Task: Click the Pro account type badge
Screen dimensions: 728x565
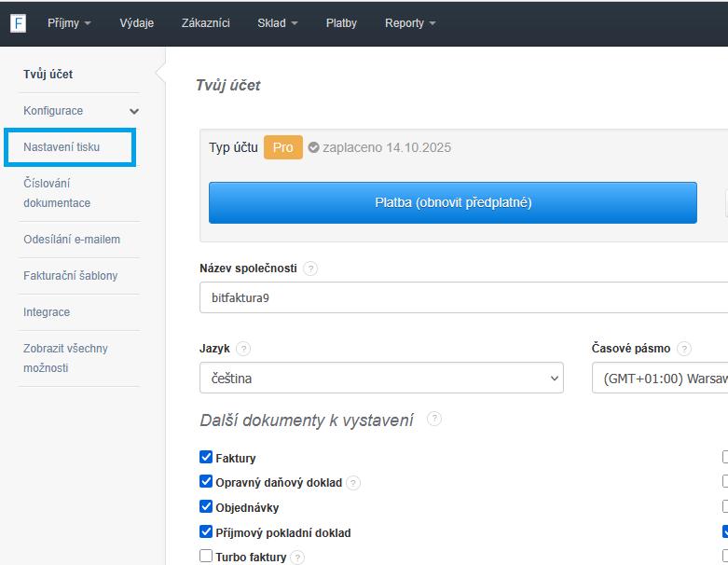Action: pos(282,147)
